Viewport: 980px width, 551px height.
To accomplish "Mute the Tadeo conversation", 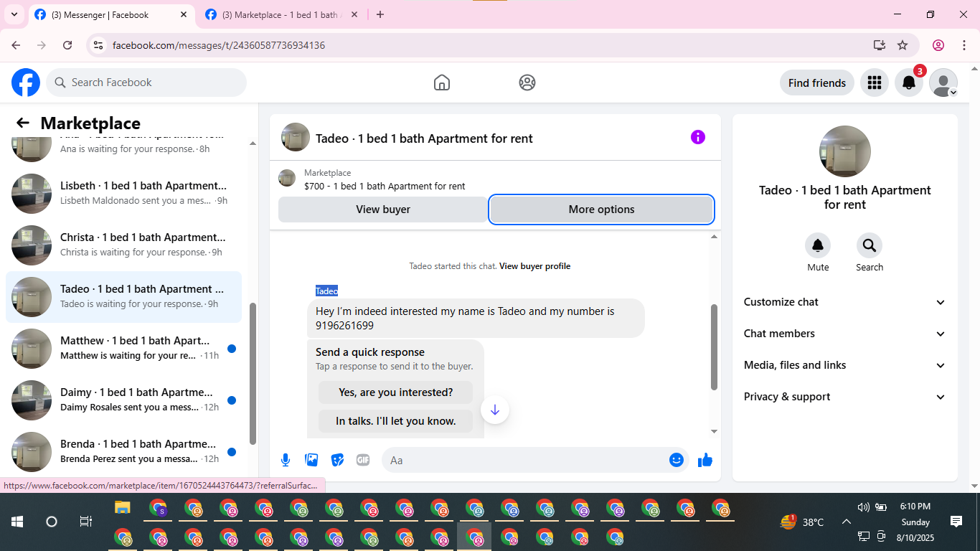I will click(x=818, y=246).
